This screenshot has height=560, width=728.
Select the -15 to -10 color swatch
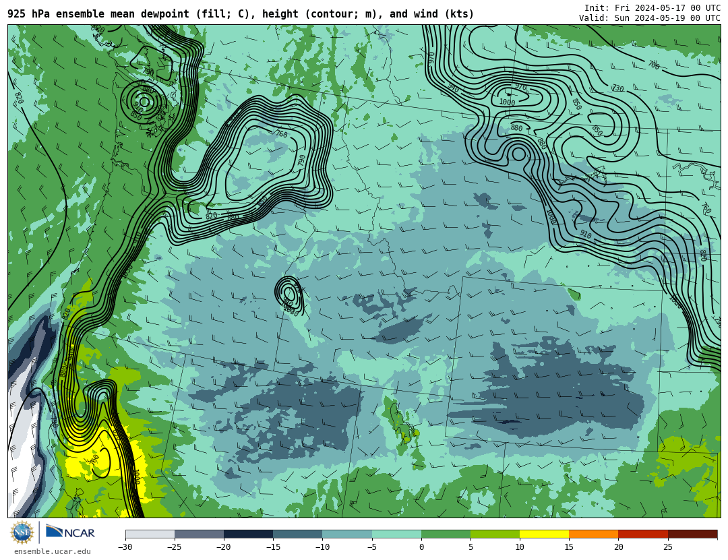298,534
